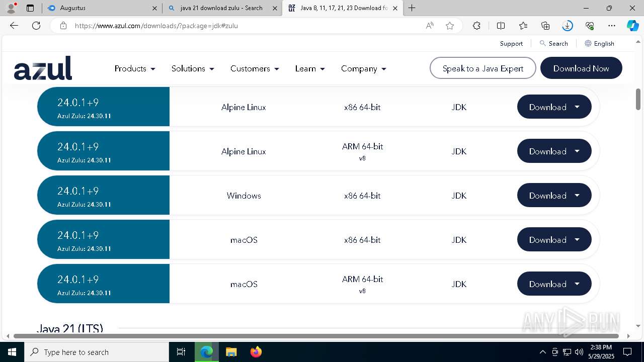Add this page to favorites star

point(450,26)
